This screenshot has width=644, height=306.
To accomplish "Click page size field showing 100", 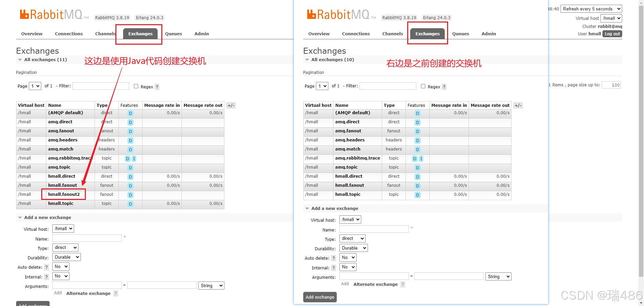I will pos(611,85).
